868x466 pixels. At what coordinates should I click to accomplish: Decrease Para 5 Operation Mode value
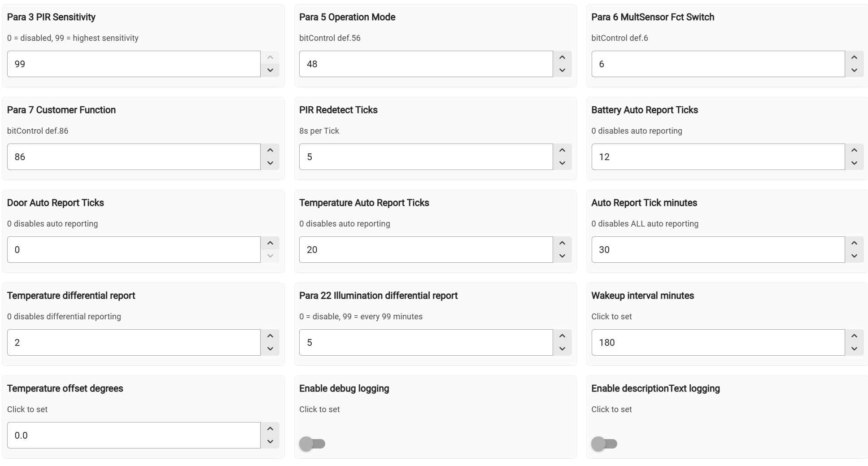(x=562, y=70)
